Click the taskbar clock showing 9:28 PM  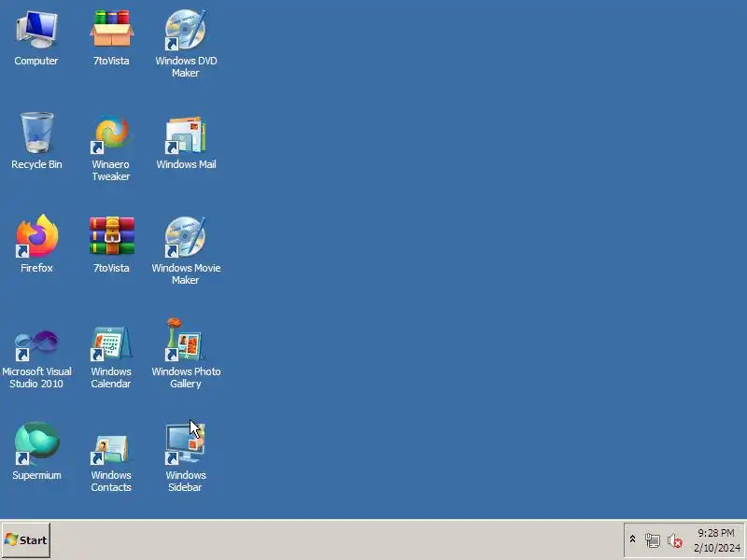(716, 540)
